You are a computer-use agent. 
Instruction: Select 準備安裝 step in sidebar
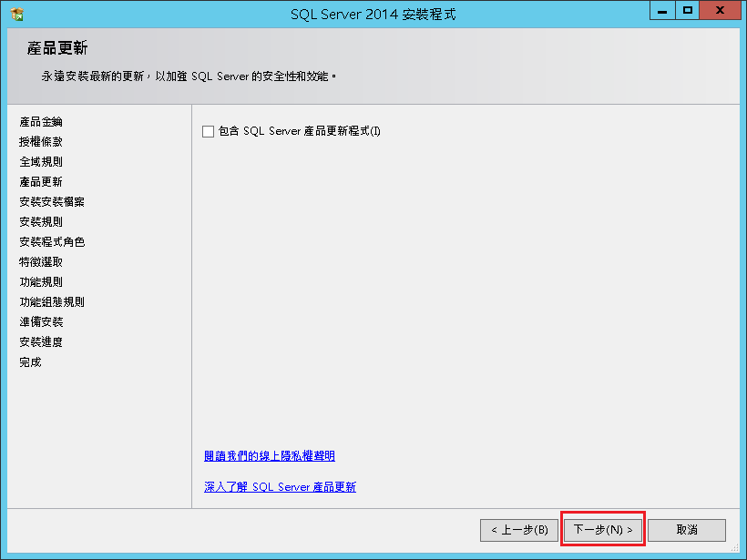[41, 322]
